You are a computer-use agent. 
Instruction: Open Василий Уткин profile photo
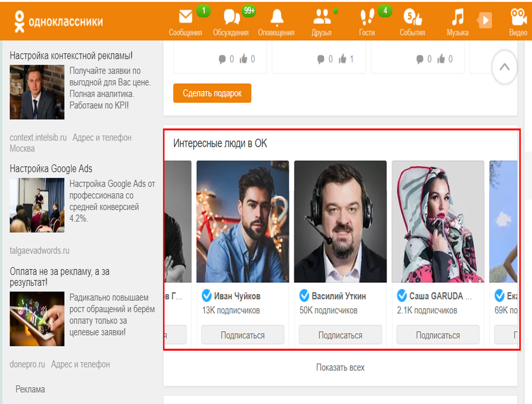click(x=340, y=221)
